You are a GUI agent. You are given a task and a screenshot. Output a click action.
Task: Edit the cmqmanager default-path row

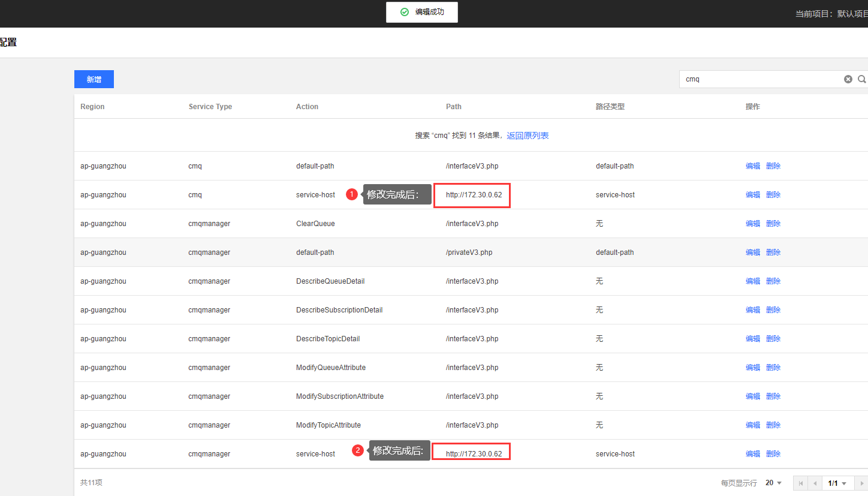[753, 252]
